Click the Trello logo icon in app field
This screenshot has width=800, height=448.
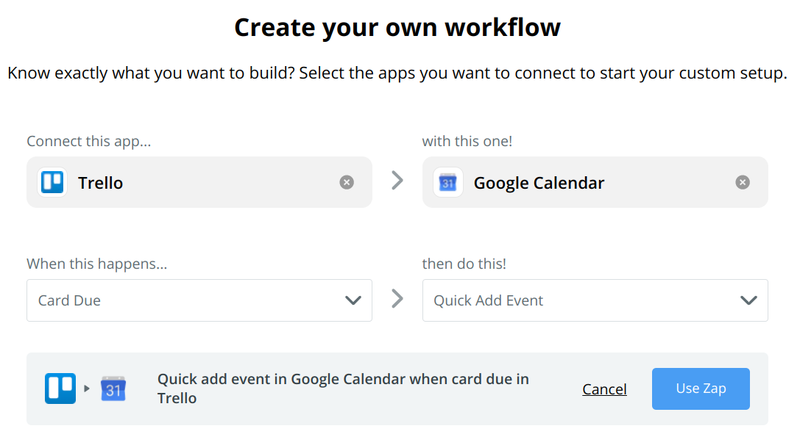click(x=53, y=182)
